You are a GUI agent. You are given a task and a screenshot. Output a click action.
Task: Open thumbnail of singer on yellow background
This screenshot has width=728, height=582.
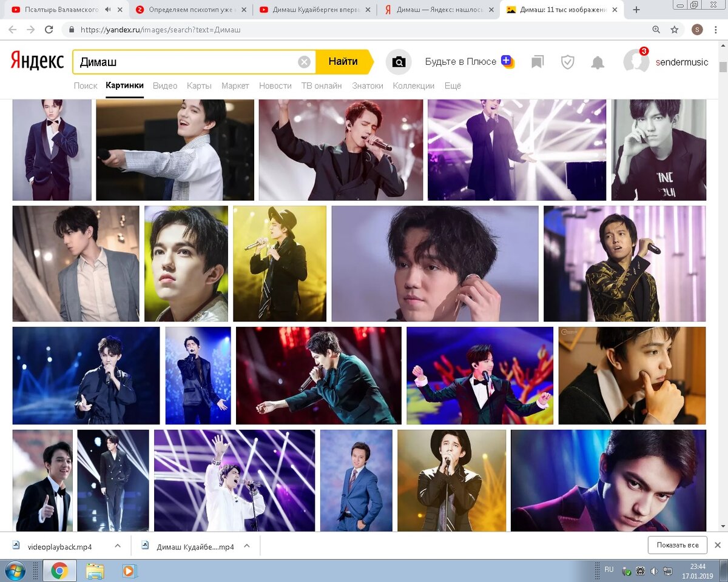[x=280, y=264]
